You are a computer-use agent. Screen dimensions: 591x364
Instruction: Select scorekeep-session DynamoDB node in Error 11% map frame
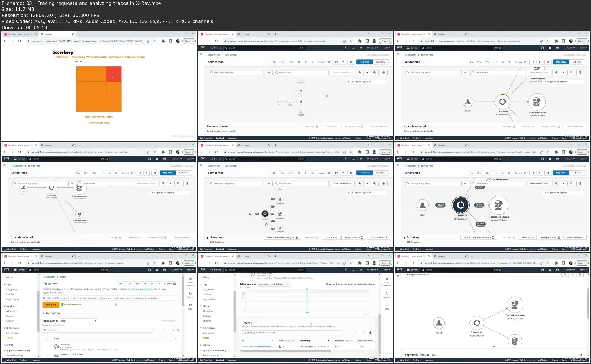point(499,205)
